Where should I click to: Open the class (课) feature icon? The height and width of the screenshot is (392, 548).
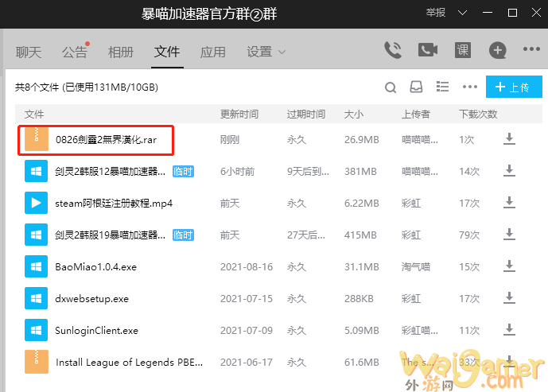(x=463, y=50)
